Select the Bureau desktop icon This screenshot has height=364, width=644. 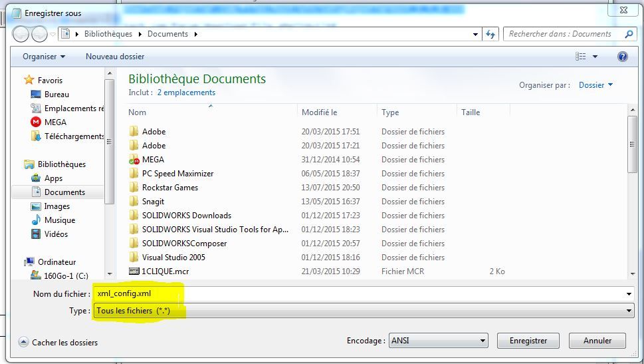36,94
